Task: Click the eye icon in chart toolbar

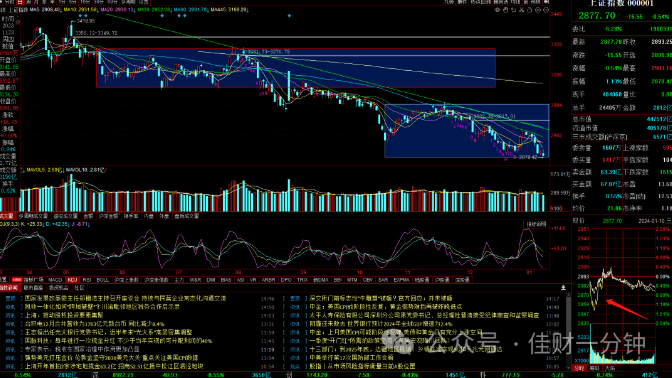Action: click(497, 10)
